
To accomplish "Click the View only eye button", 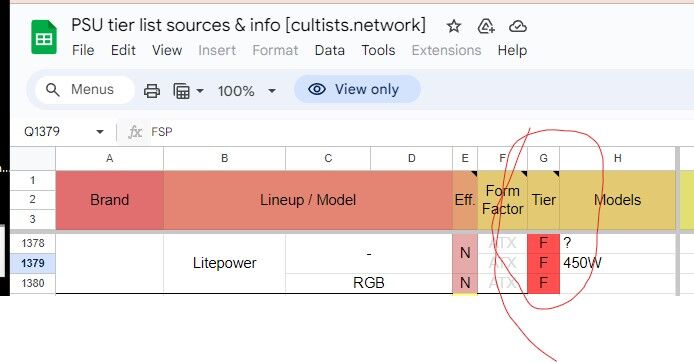I will (x=357, y=89).
